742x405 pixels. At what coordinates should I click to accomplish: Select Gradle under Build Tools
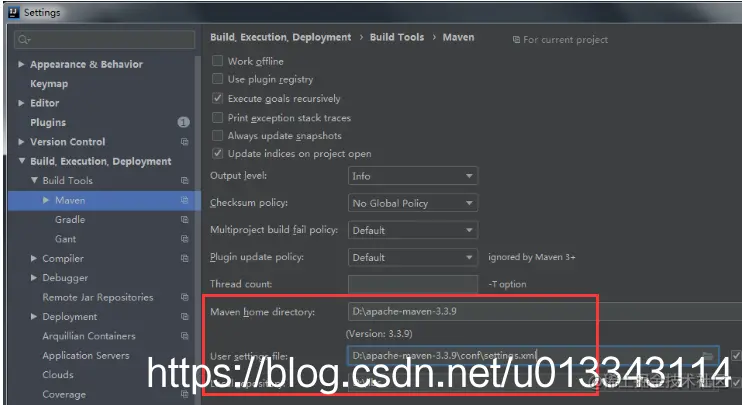[x=70, y=220]
